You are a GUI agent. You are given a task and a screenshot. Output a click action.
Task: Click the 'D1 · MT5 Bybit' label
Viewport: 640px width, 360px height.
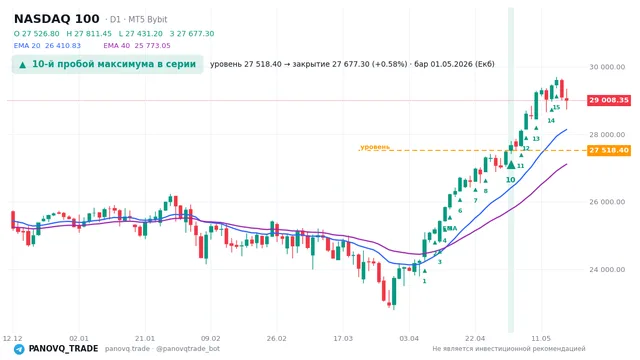pos(138,20)
